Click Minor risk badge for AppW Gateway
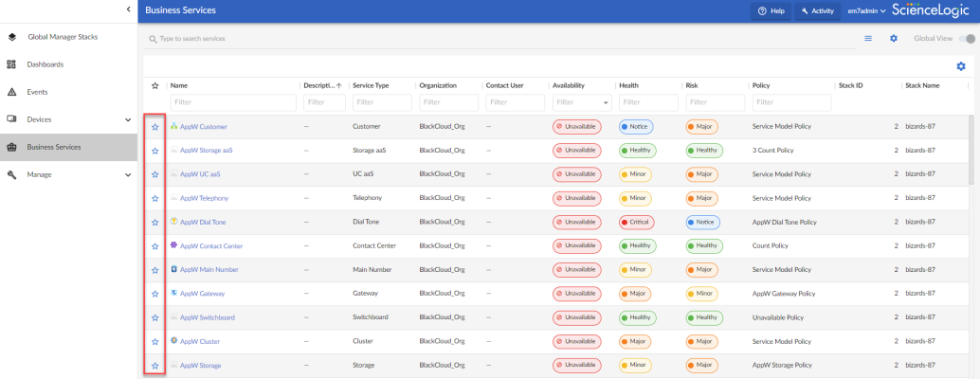Screen dimensions: 980x379 (702, 294)
